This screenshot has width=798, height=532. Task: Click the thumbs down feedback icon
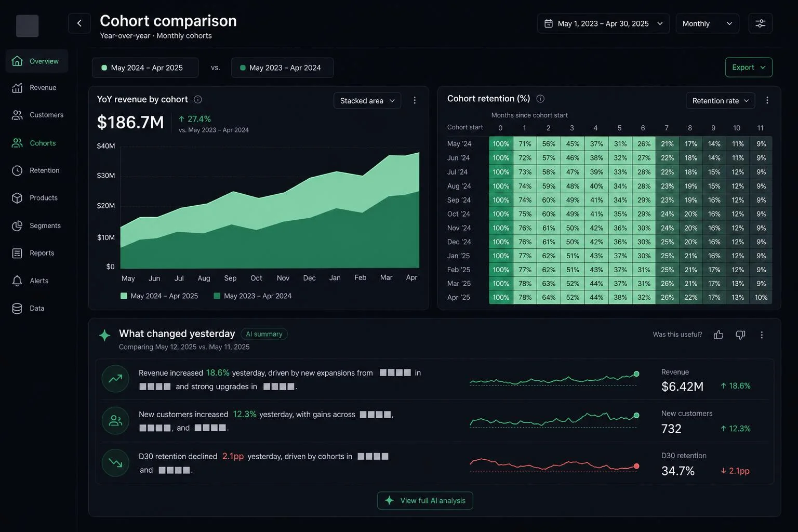pyautogui.click(x=740, y=335)
